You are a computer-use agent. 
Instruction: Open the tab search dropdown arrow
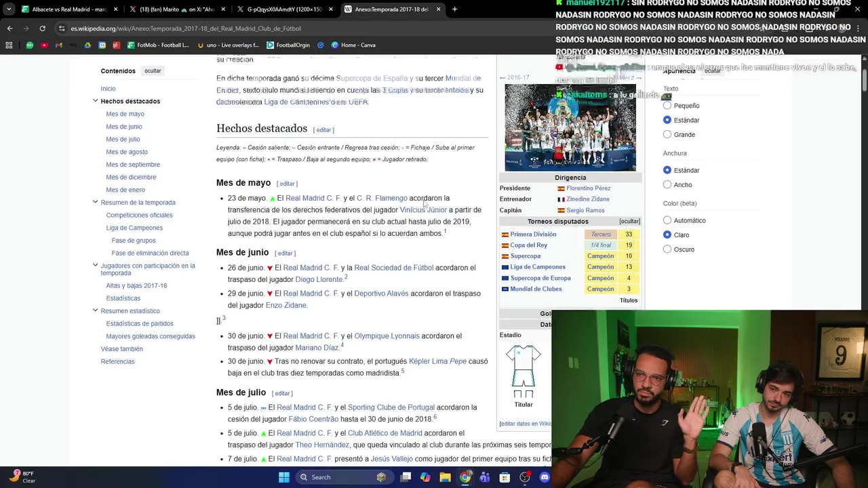[9, 9]
